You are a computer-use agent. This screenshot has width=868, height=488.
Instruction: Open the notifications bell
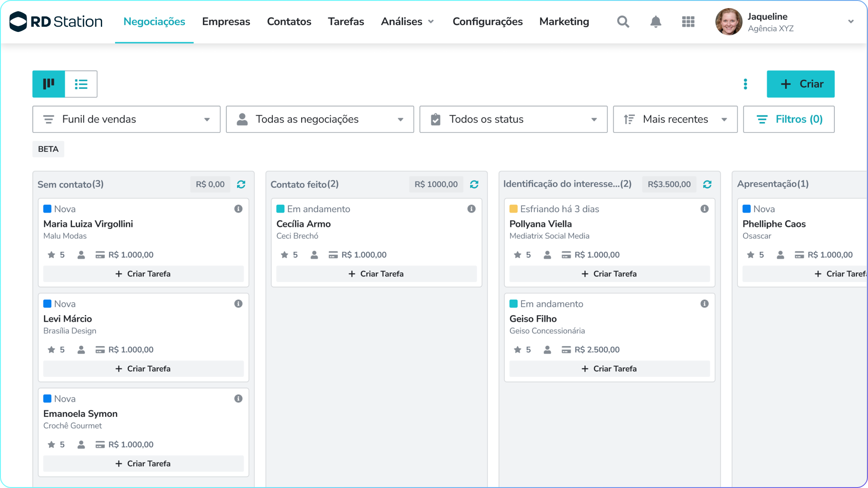[x=656, y=22]
